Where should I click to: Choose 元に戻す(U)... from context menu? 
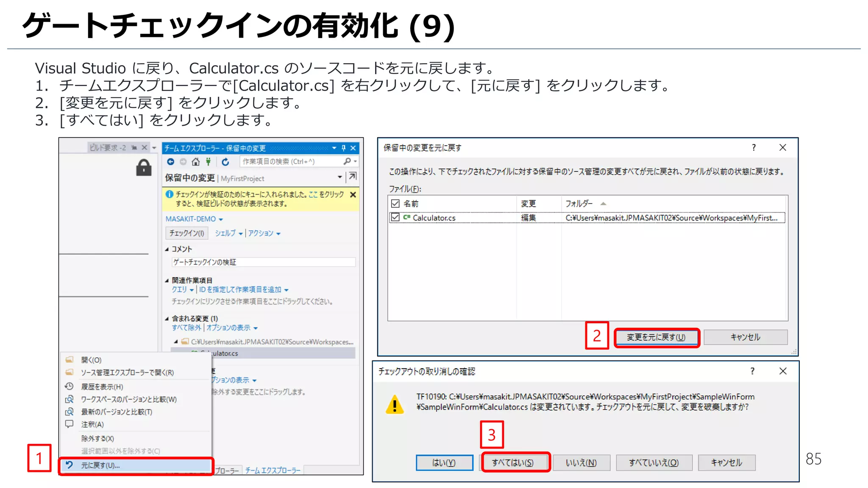135,465
